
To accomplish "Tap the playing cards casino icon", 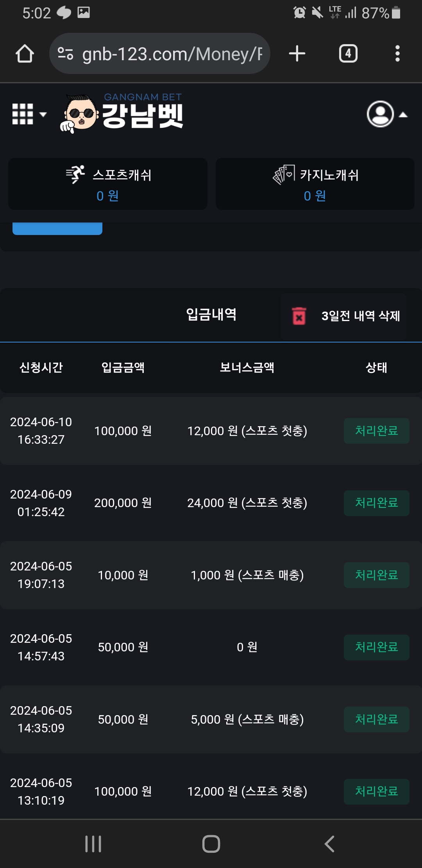I will click(284, 174).
